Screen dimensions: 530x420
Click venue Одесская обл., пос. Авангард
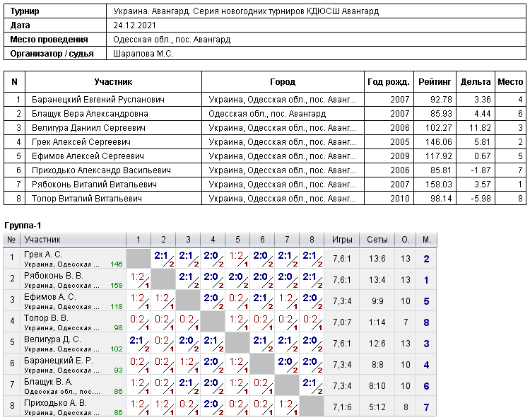[x=172, y=40]
